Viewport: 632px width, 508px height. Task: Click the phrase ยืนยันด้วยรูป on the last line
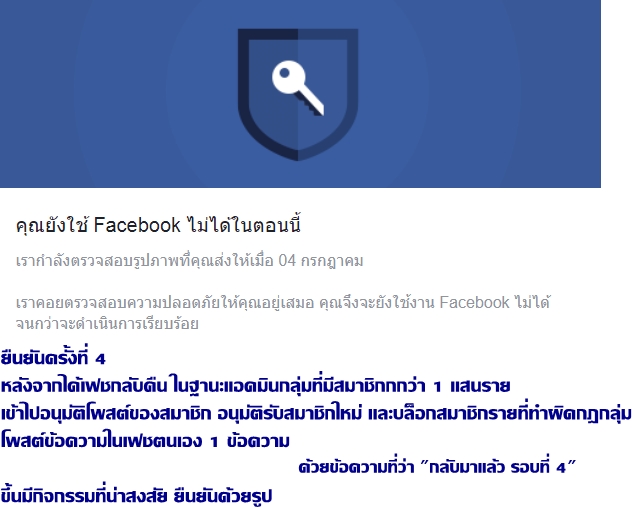[223, 496]
